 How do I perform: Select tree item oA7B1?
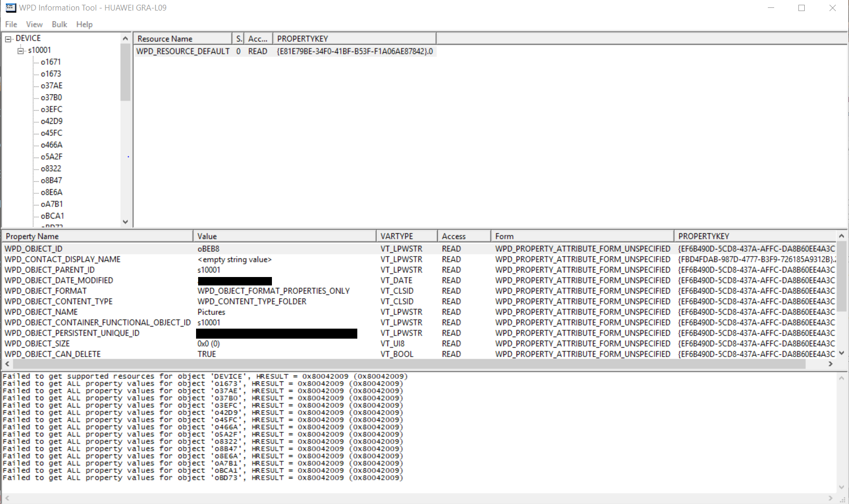point(52,204)
